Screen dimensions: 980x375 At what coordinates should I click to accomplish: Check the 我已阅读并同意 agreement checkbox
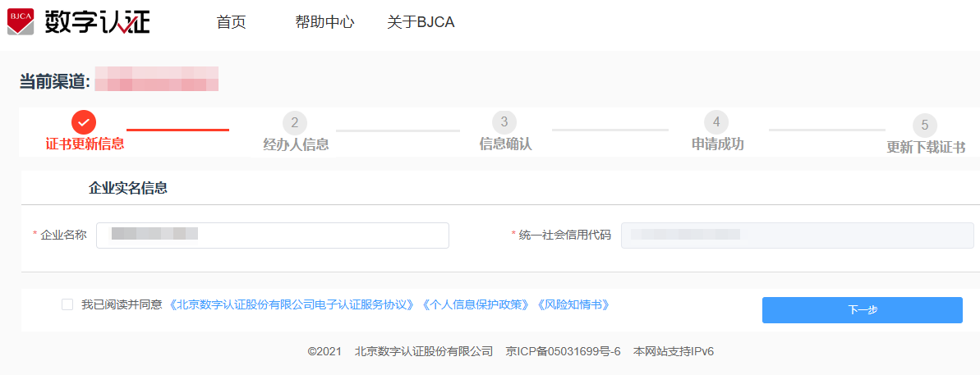[x=67, y=304]
